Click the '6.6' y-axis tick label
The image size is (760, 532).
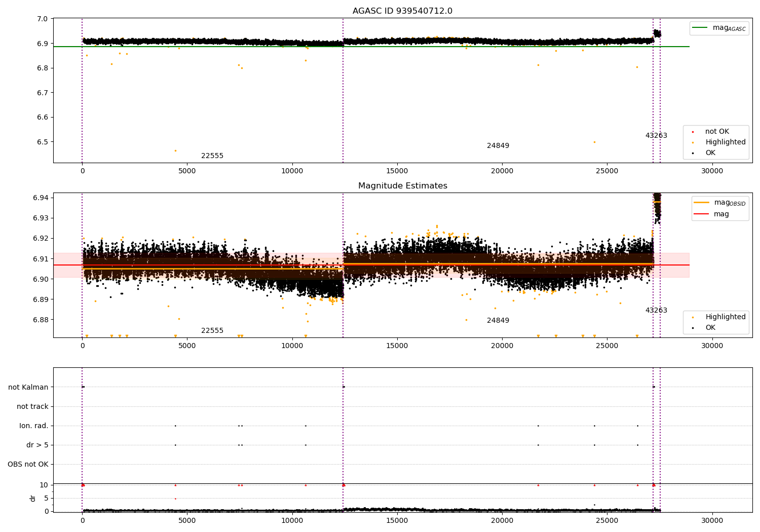(x=43, y=118)
